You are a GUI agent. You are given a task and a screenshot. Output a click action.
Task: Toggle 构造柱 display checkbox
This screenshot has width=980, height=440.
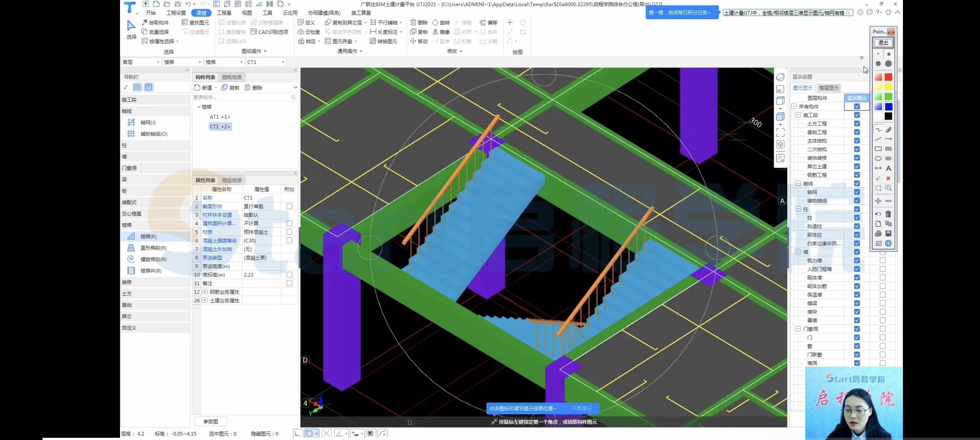tap(857, 226)
